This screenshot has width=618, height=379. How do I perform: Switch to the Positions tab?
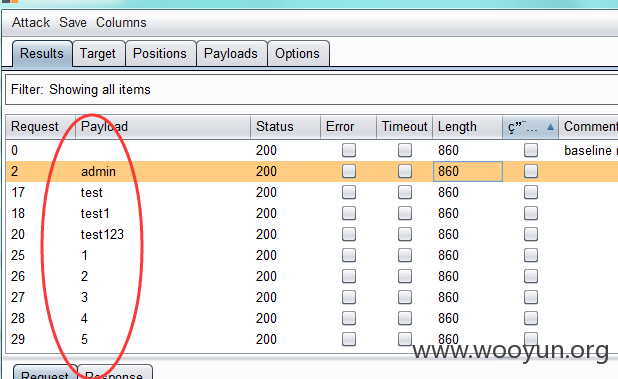[x=160, y=54]
